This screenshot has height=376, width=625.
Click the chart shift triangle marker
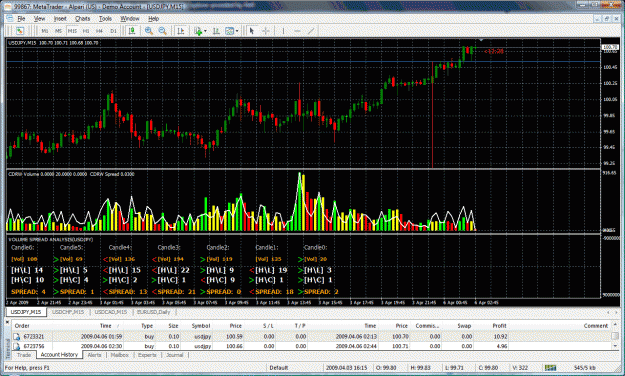481,40
